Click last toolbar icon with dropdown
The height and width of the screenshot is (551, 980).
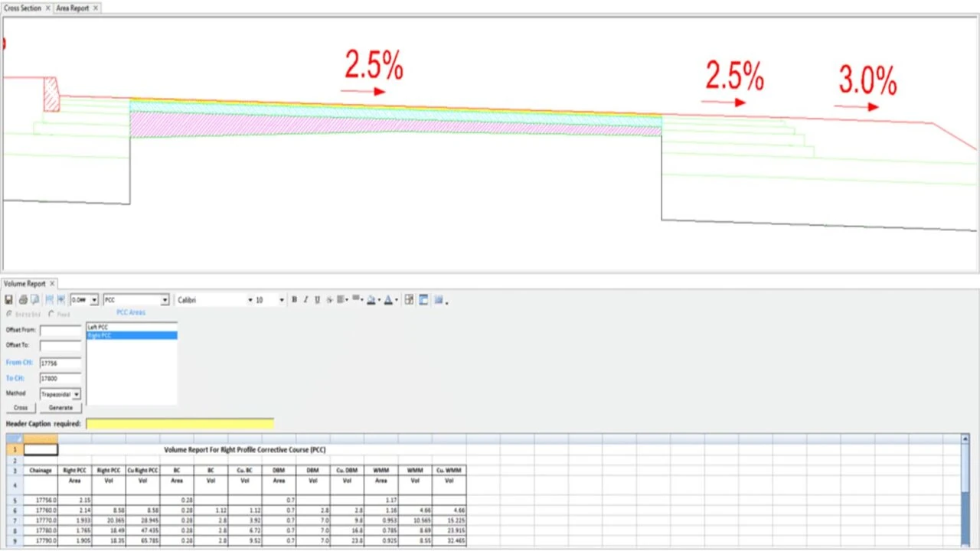click(440, 300)
